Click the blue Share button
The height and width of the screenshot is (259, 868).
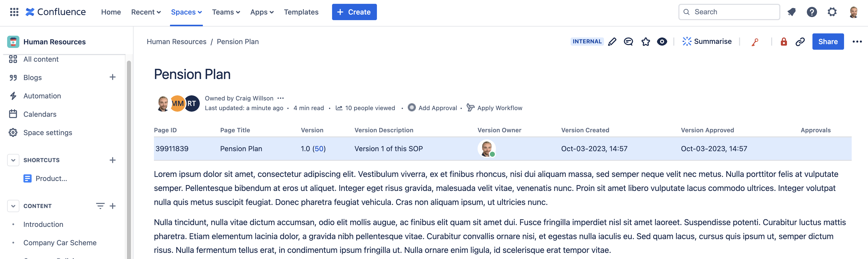click(827, 42)
